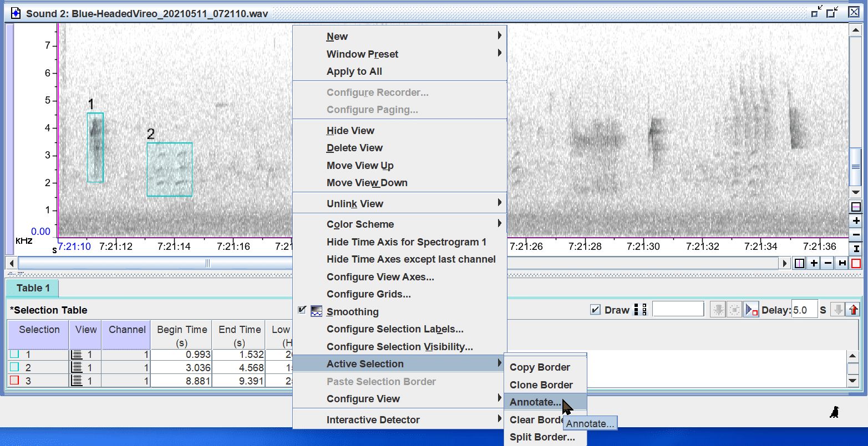The image size is (868, 446).
Task: Choose Hide View from context menu
Action: pos(399,130)
